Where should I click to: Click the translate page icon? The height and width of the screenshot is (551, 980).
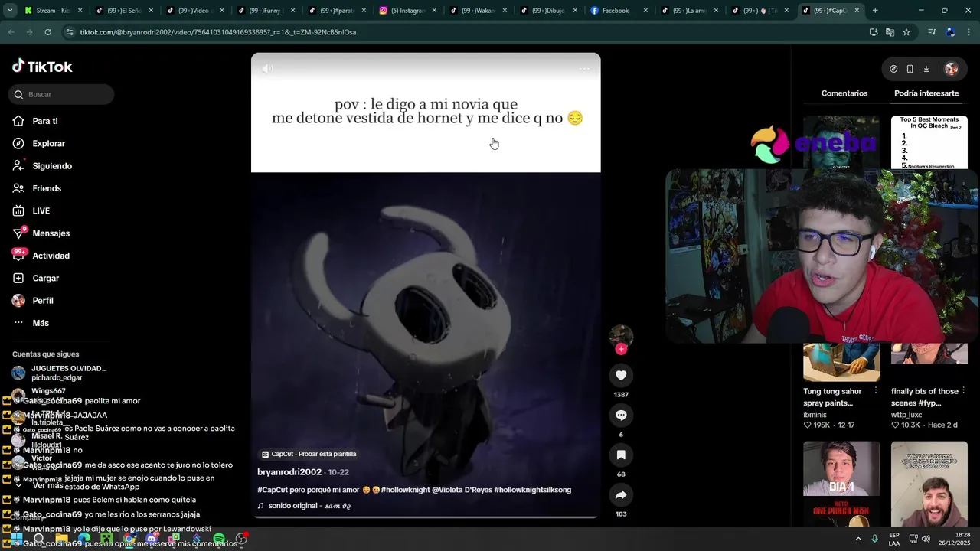click(x=890, y=32)
